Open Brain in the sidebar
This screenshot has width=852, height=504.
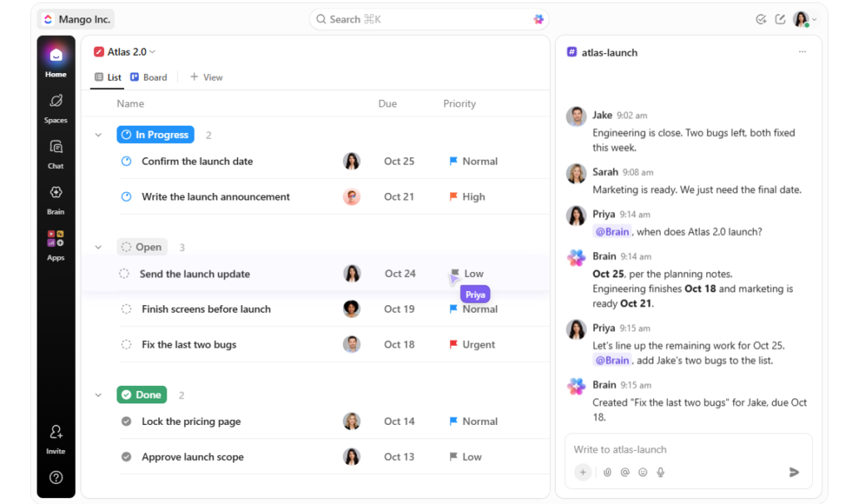click(x=56, y=200)
